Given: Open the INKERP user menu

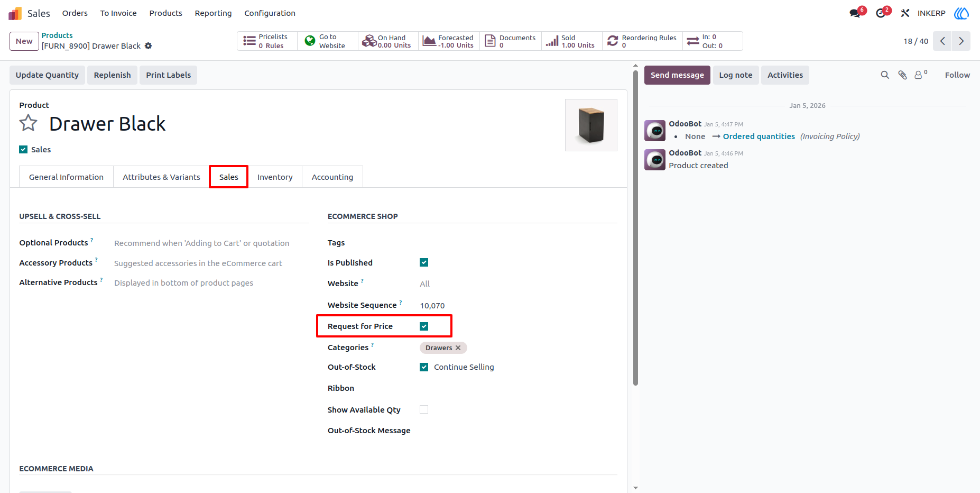Looking at the screenshot, I should pos(931,13).
